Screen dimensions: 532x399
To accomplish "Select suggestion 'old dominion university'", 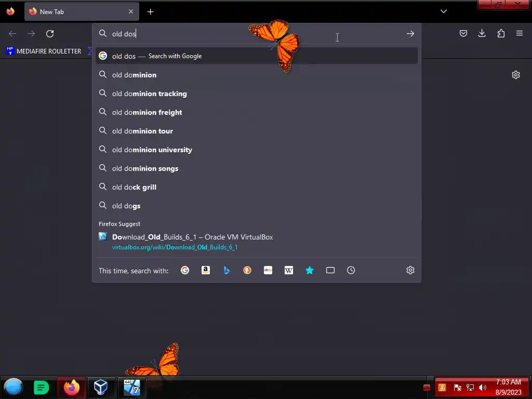I will (257, 149).
